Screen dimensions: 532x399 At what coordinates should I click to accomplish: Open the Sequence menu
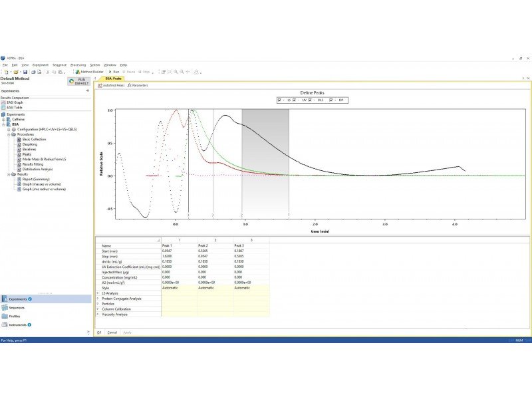[60, 65]
